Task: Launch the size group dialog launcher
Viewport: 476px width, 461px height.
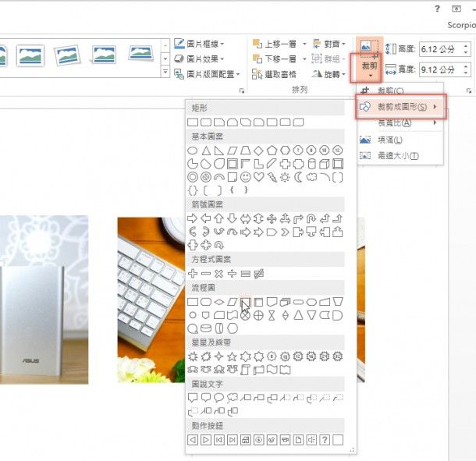Action: click(469, 90)
